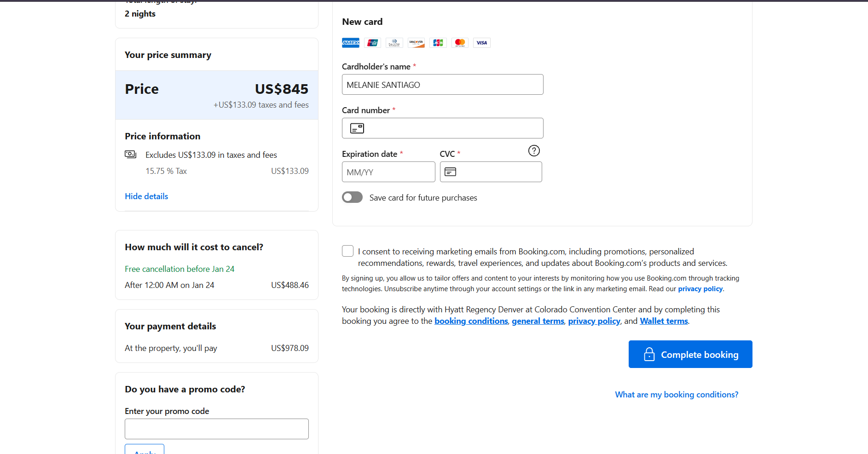Open the booking conditions link
The width and height of the screenshot is (868, 454).
pos(471,321)
